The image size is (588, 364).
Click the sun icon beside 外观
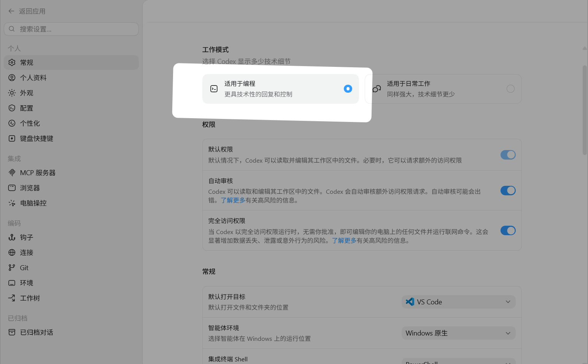[12, 93]
